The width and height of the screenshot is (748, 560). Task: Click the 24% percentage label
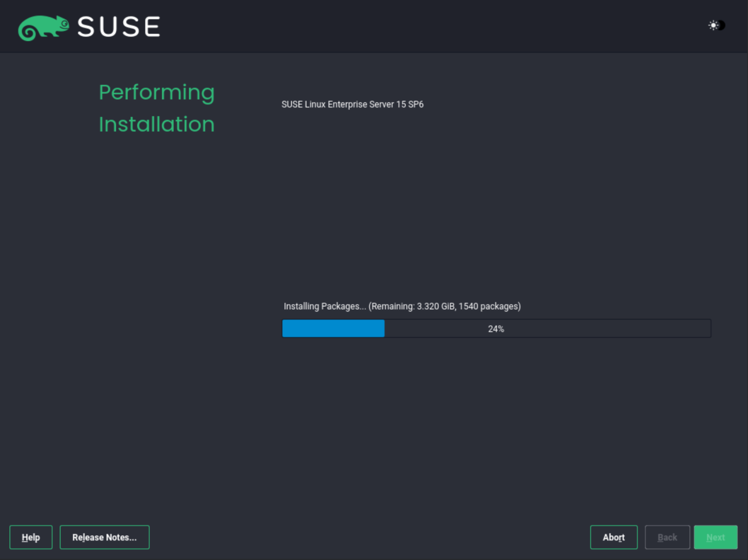tap(496, 328)
